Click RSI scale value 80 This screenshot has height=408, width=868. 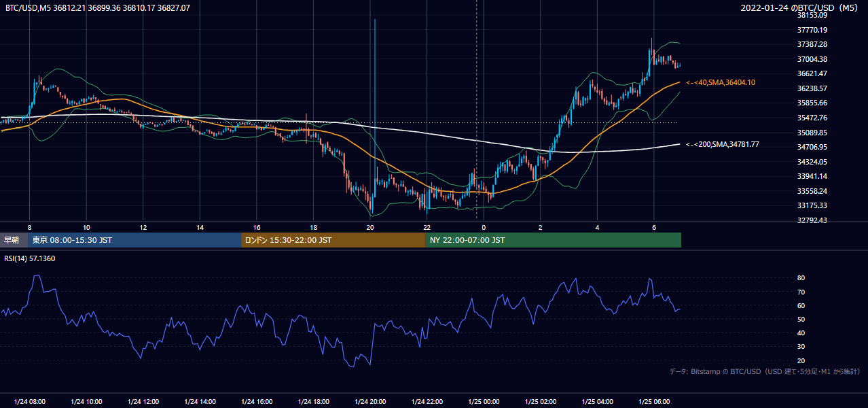[x=801, y=278]
